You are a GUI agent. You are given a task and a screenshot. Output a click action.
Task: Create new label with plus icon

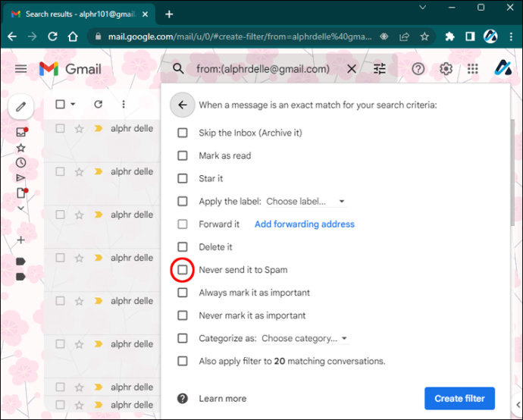[x=20, y=240]
